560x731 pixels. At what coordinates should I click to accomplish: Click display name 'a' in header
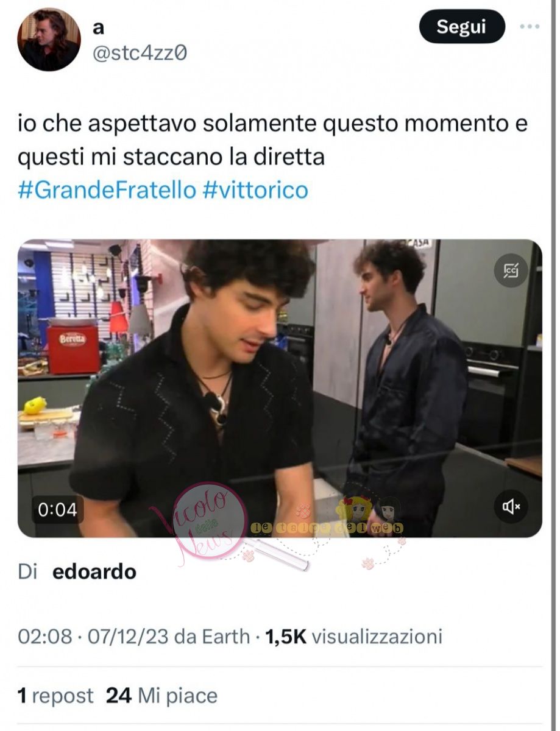pos(98,29)
